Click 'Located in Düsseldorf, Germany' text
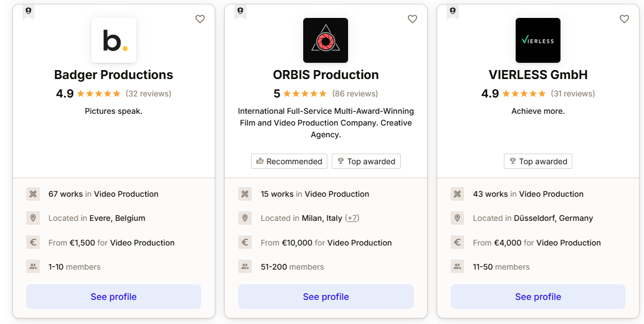644x324 pixels. pyautogui.click(x=533, y=218)
